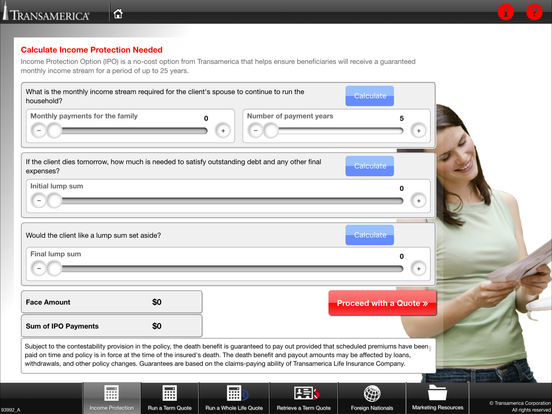Open the Marketing Resources tab
This screenshot has width=552, height=414.
click(438, 398)
